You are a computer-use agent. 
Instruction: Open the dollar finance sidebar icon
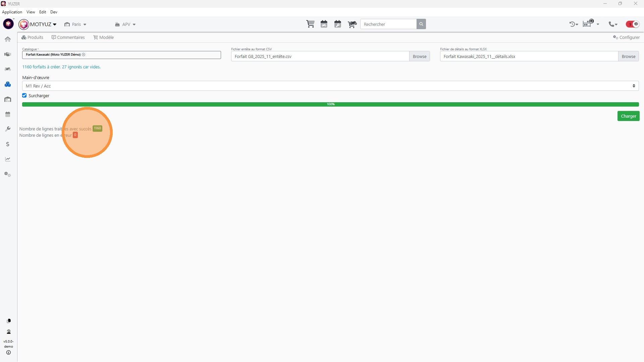pyautogui.click(x=8, y=144)
